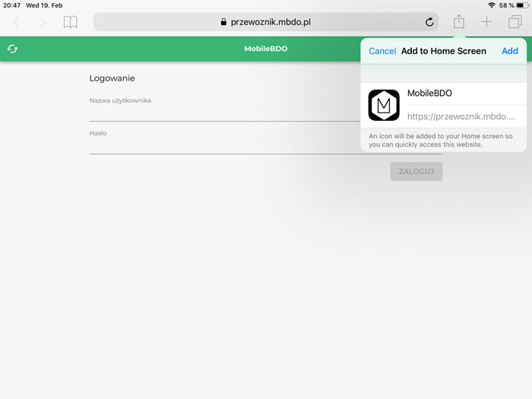The height and width of the screenshot is (399, 532).
Task: Reload the page from the address bar
Action: (x=429, y=22)
